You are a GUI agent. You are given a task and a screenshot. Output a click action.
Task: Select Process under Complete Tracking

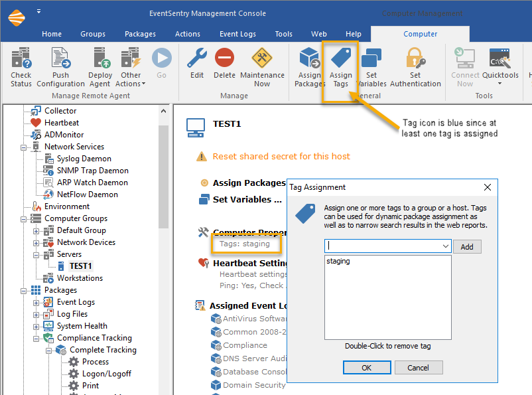[x=96, y=362]
